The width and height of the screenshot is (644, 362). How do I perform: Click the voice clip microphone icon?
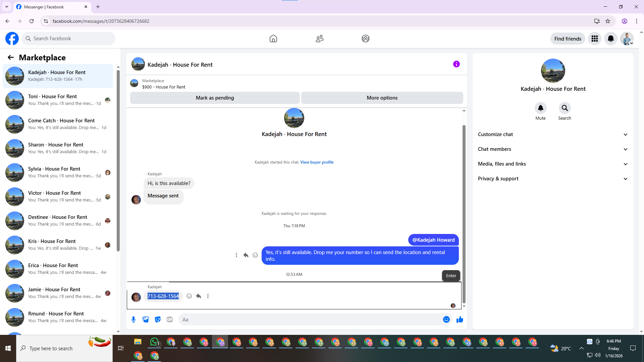[133, 319]
